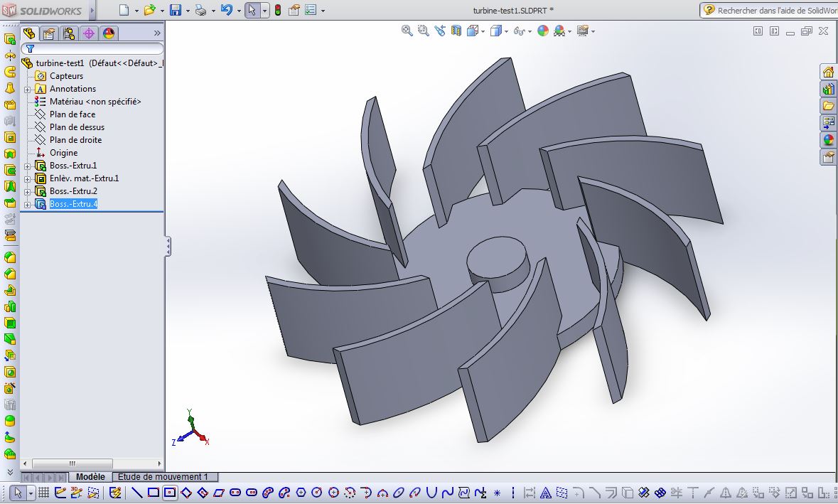This screenshot has width=838, height=504.
Task: Undo the last action
Action: click(226, 9)
